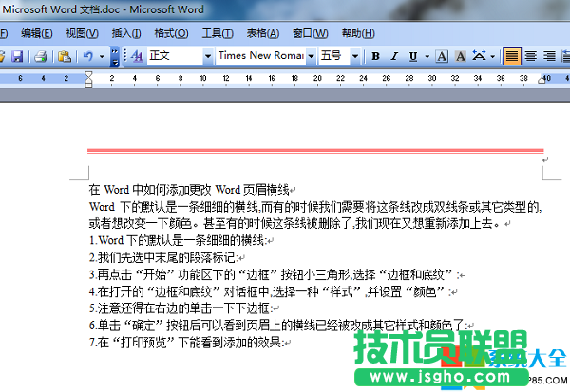Click the line starting 或者想改变一下颜色

point(295,223)
